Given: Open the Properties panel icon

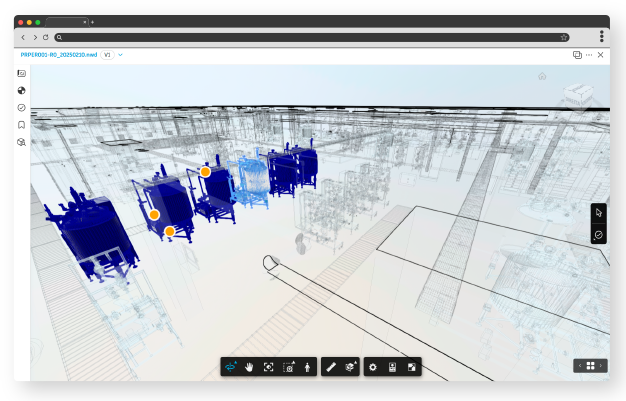Looking at the screenshot, I should point(392,367).
